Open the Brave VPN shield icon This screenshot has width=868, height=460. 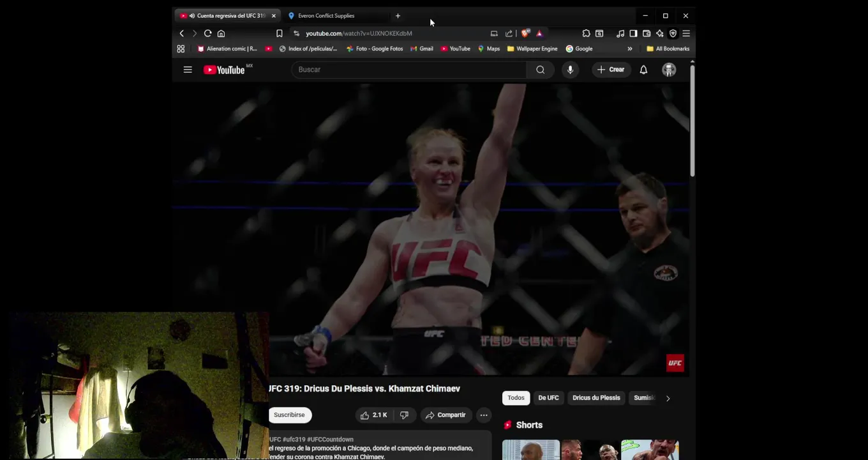[x=673, y=33]
